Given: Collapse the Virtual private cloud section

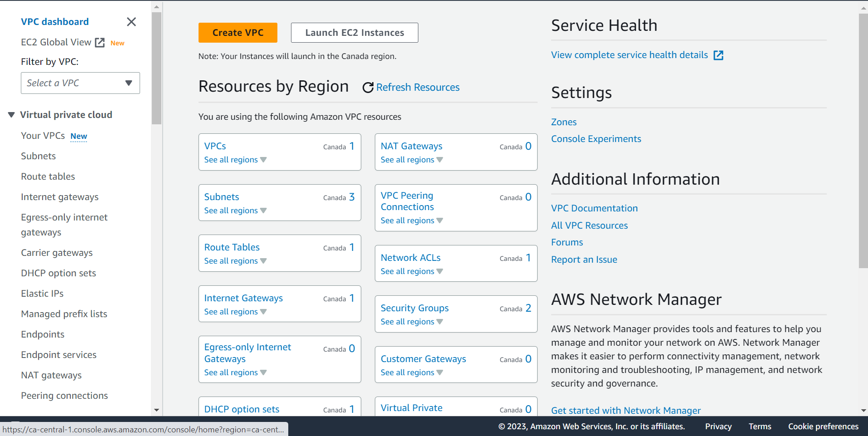Looking at the screenshot, I should pyautogui.click(x=11, y=115).
